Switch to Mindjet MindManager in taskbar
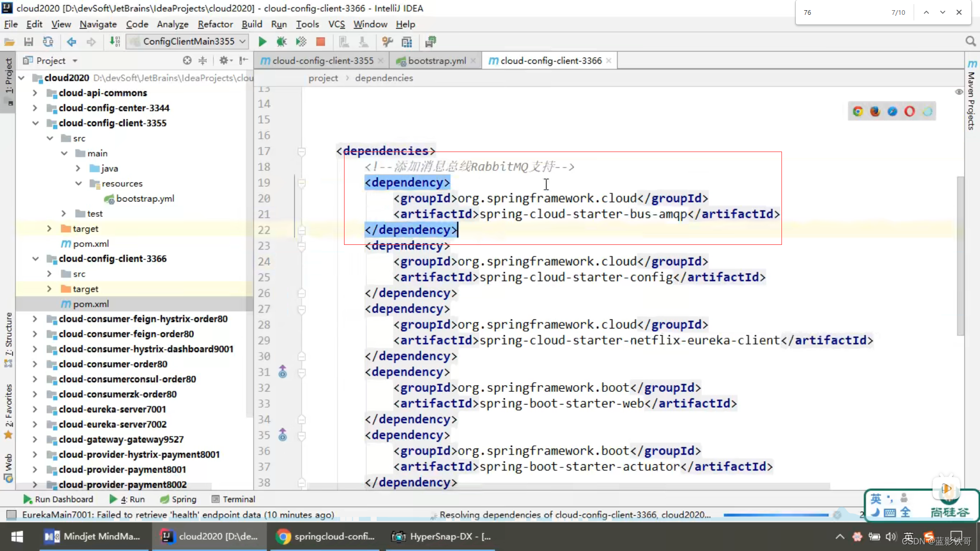Viewport: 980px width, 551px height. [92, 537]
